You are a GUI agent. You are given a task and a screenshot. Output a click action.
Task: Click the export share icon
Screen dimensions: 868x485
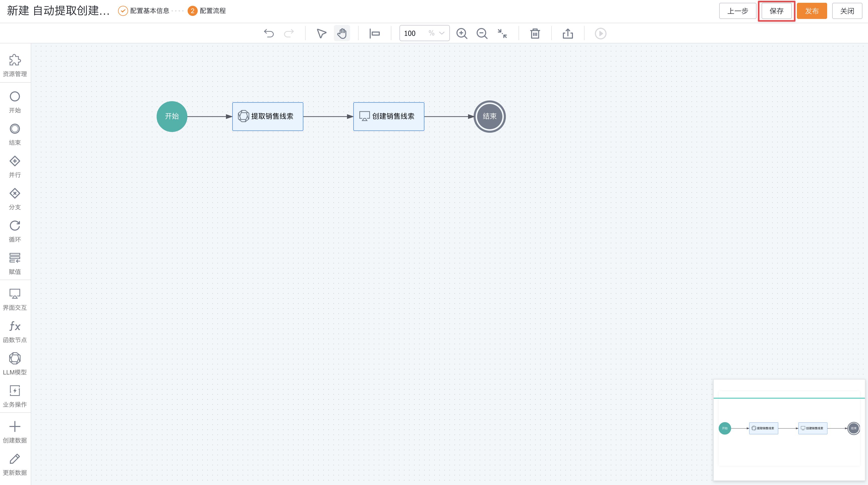tap(567, 33)
